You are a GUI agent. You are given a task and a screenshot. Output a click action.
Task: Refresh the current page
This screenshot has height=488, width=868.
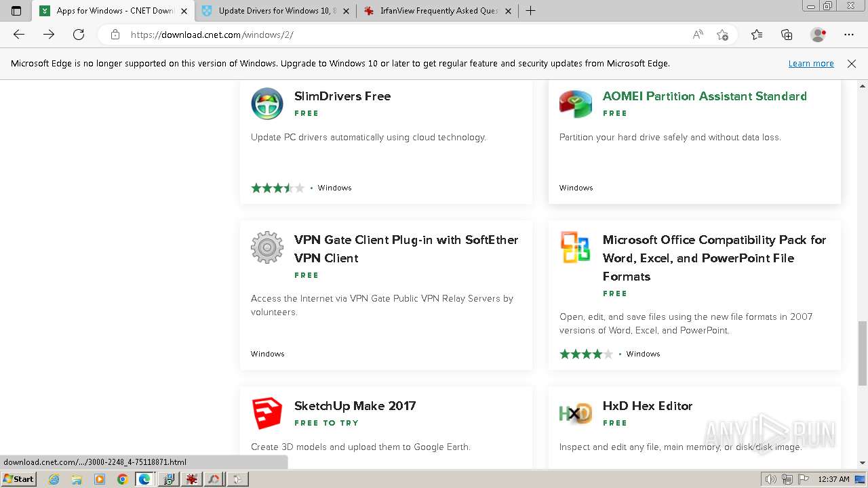[79, 35]
